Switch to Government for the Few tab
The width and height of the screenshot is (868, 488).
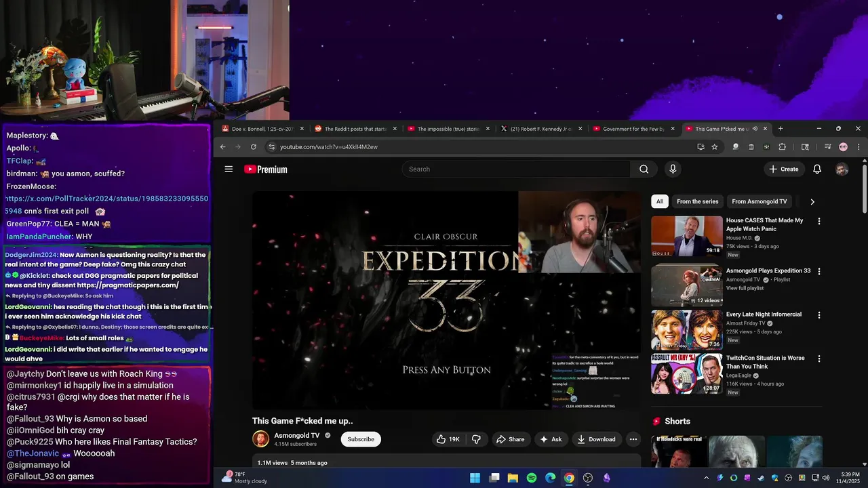click(x=633, y=129)
